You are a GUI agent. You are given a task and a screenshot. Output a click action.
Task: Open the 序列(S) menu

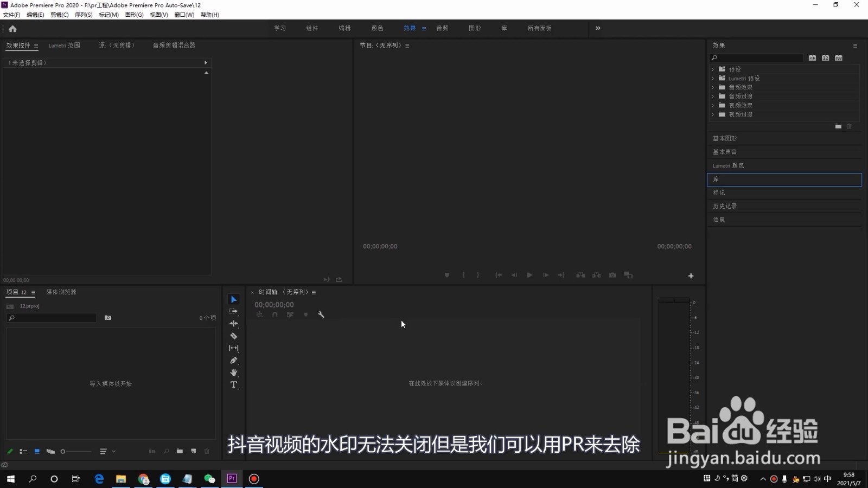84,15
